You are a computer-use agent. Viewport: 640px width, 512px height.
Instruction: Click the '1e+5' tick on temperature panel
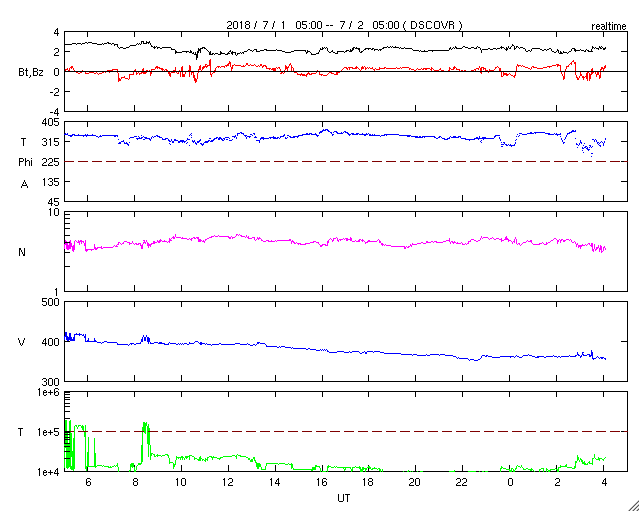tap(49, 432)
